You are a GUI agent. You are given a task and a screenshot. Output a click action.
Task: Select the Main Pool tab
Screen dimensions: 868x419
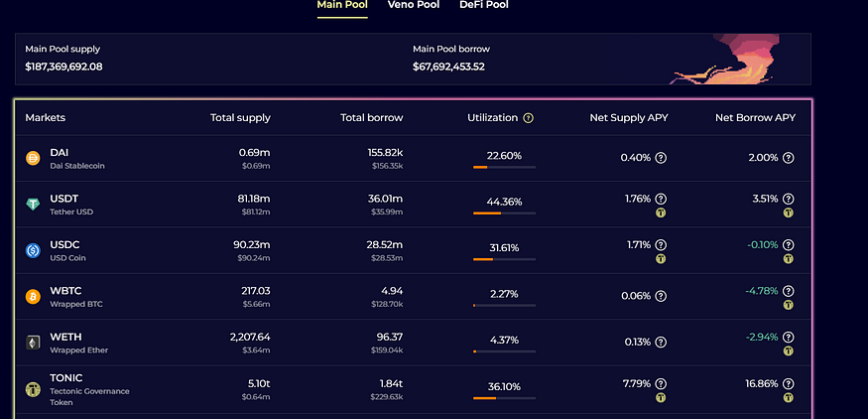click(342, 5)
